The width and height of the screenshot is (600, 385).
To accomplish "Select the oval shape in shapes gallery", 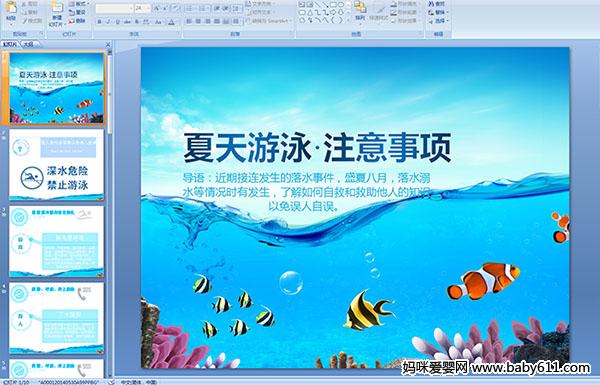I will [x=340, y=5].
